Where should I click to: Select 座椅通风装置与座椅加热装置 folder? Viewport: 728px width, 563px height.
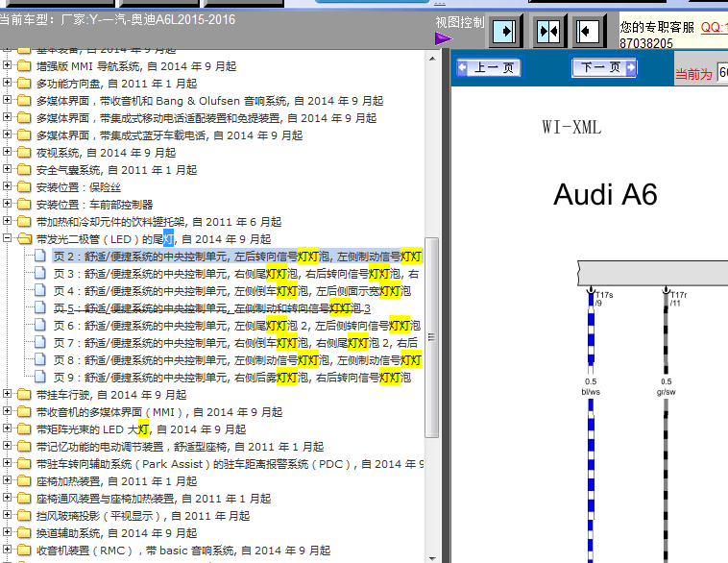click(x=154, y=499)
